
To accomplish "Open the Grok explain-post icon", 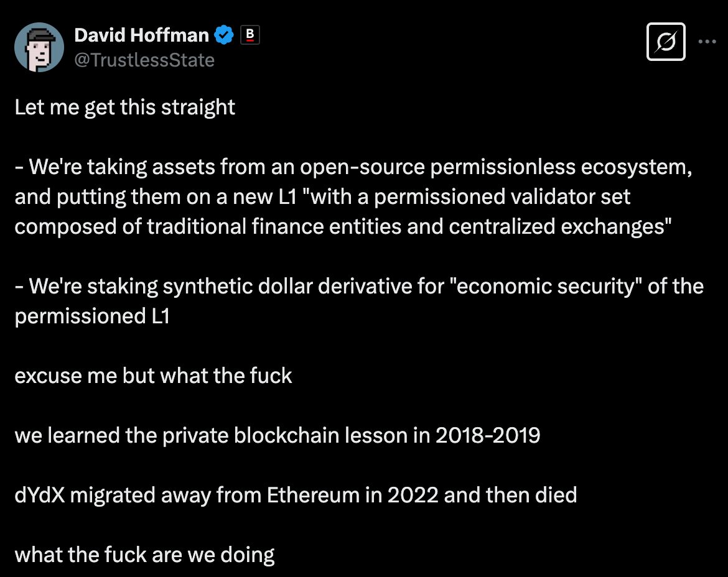I will coord(666,42).
